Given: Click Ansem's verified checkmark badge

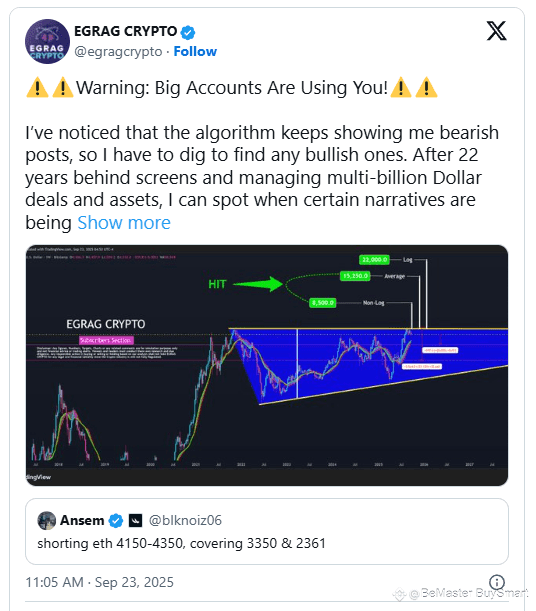Looking at the screenshot, I should pos(116,520).
